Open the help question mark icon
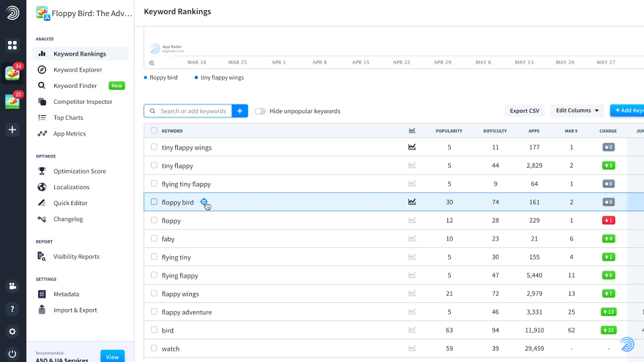This screenshot has height=362, width=644. [12, 309]
